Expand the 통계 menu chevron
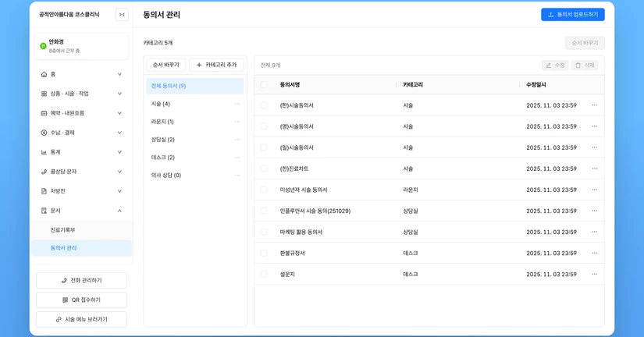Viewport: 644px width, 337px height. click(x=119, y=152)
